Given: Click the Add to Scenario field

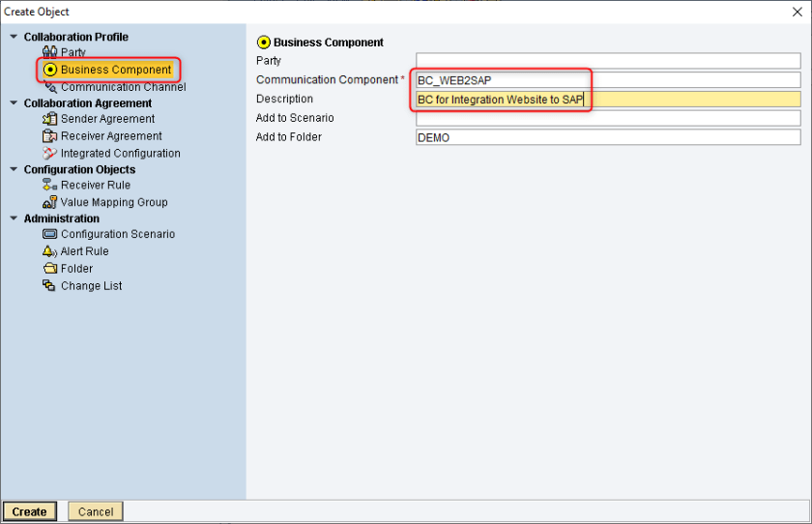Looking at the screenshot, I should (607, 118).
